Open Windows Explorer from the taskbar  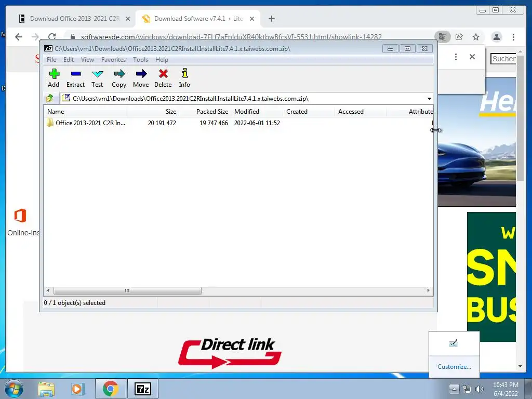(x=46, y=389)
